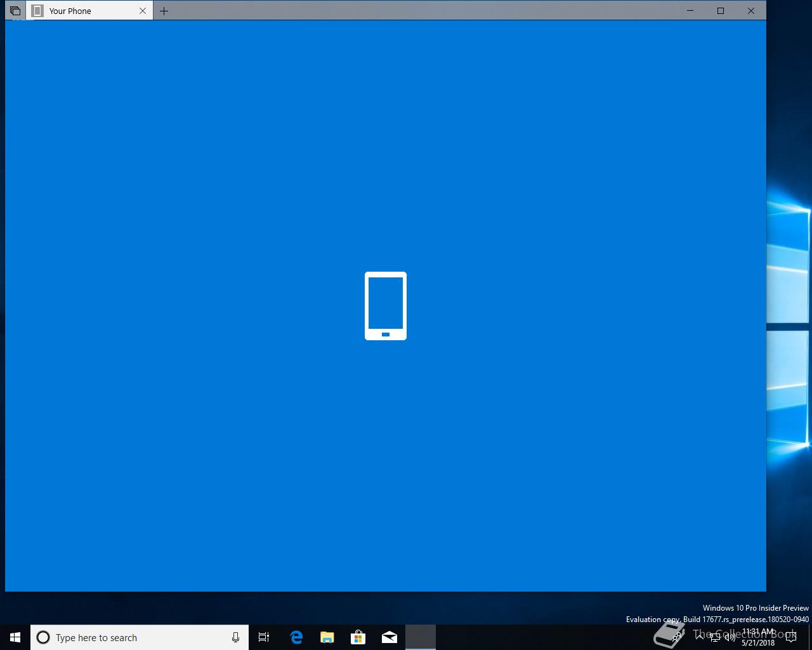
Task: Show hidden system tray icons
Action: pos(700,637)
